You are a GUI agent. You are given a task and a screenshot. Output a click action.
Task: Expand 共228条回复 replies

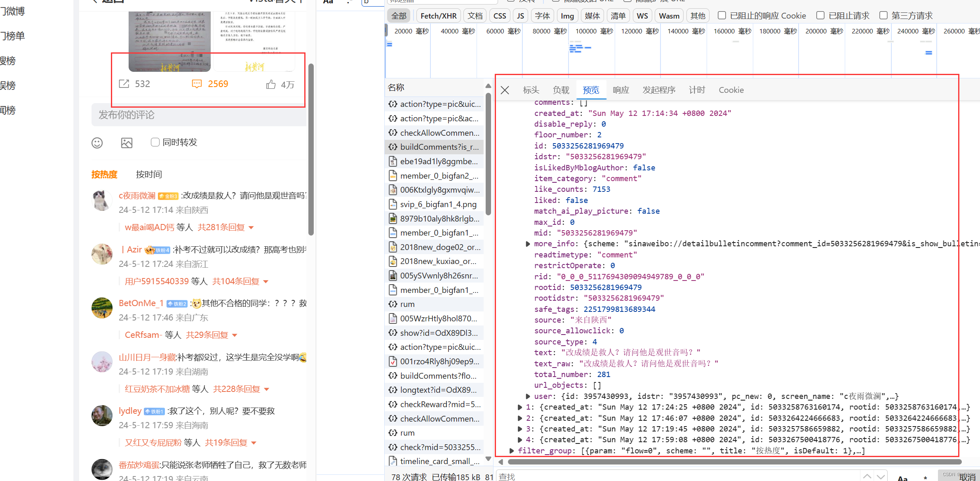click(241, 389)
